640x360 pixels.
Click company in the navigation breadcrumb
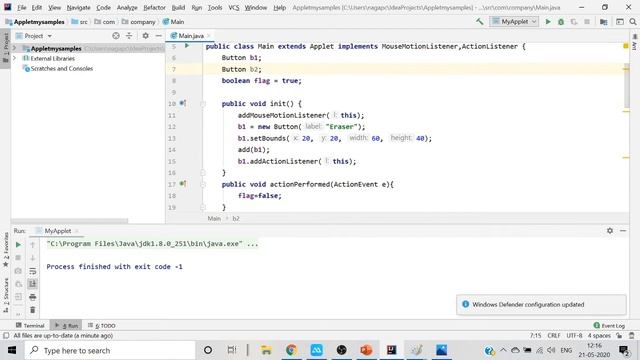[139, 22]
